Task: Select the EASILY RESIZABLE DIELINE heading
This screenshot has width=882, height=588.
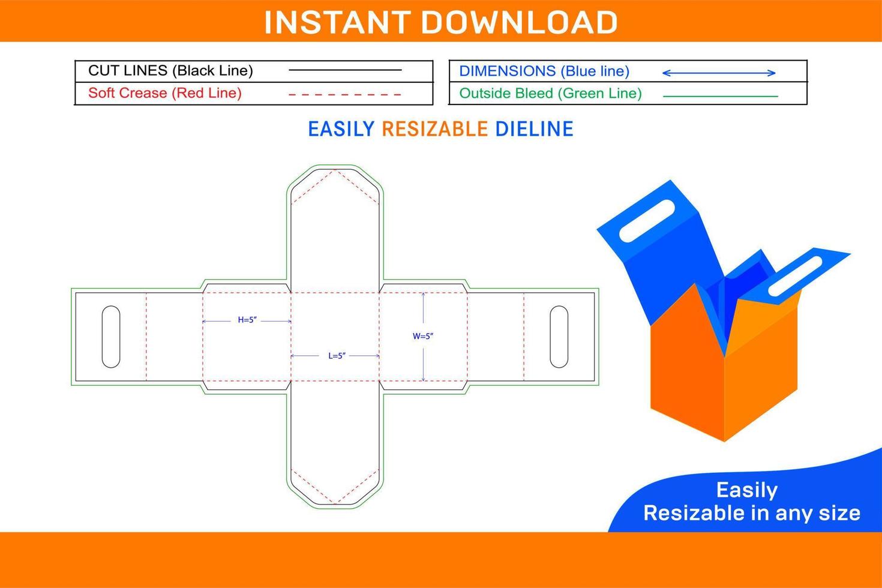Action: tap(440, 128)
